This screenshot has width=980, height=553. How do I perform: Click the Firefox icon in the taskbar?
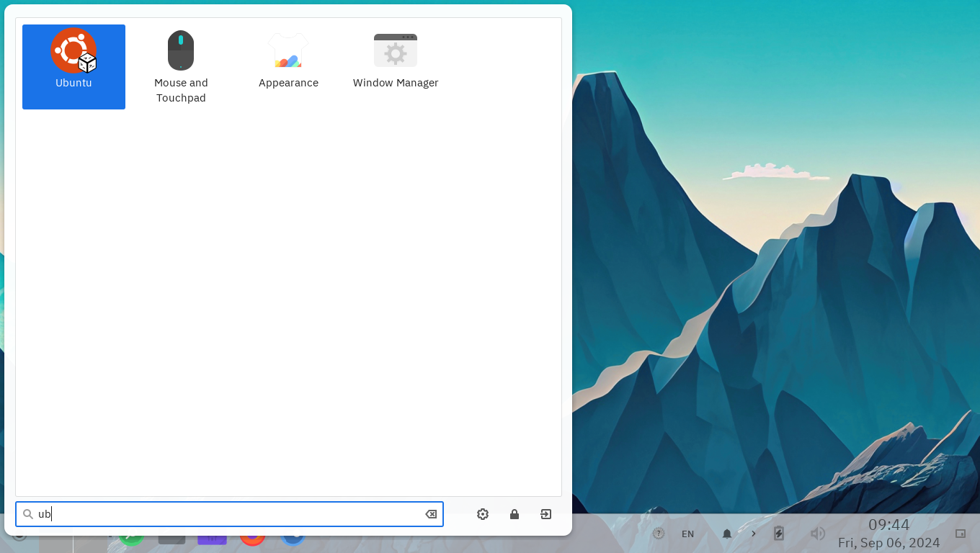pyautogui.click(x=253, y=539)
